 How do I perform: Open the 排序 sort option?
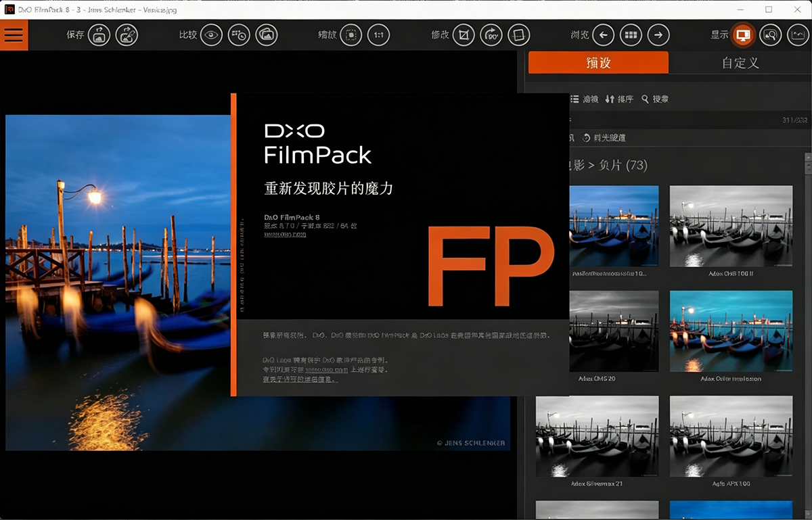[619, 99]
